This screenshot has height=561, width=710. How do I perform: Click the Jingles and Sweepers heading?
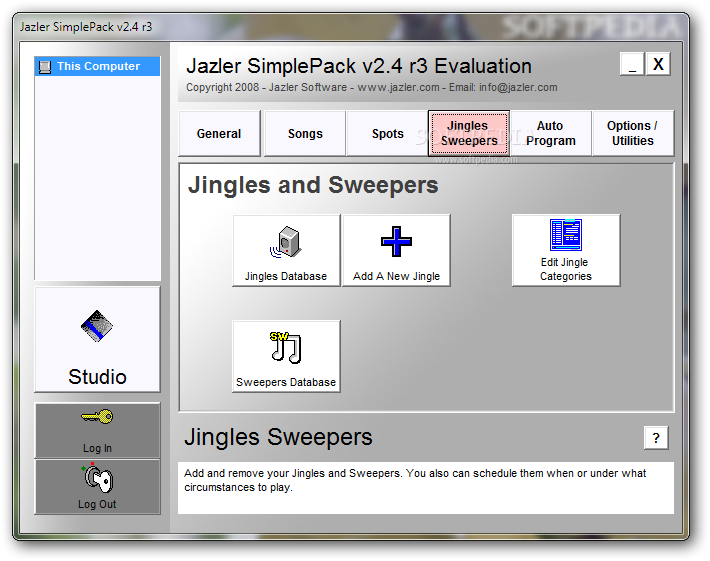tap(313, 186)
